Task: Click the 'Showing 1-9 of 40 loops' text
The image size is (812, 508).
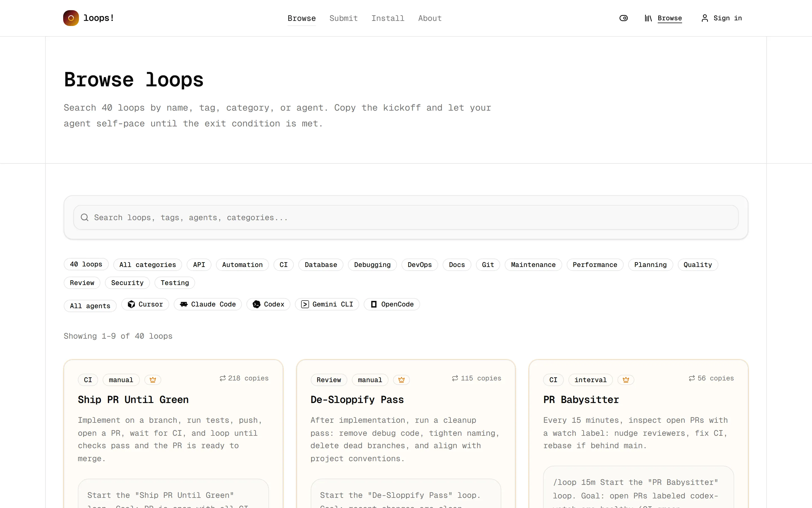Action: tap(118, 336)
